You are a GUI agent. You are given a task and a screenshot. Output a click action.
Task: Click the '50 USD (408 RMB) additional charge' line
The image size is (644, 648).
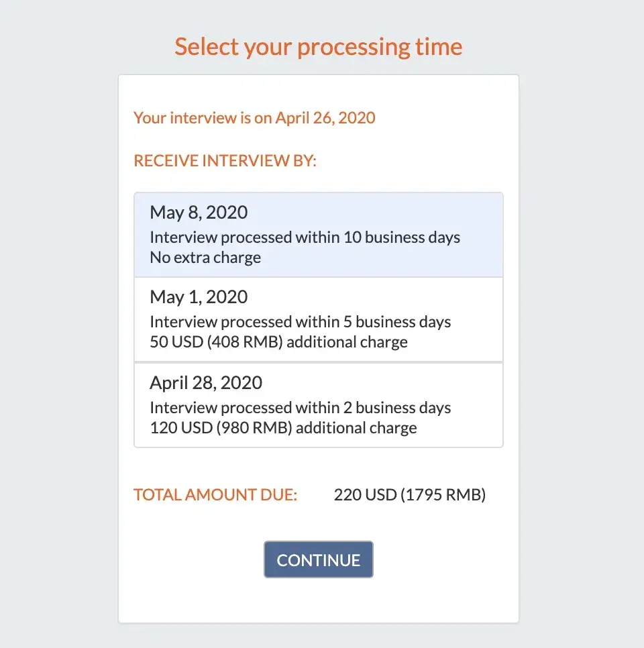pyautogui.click(x=278, y=341)
